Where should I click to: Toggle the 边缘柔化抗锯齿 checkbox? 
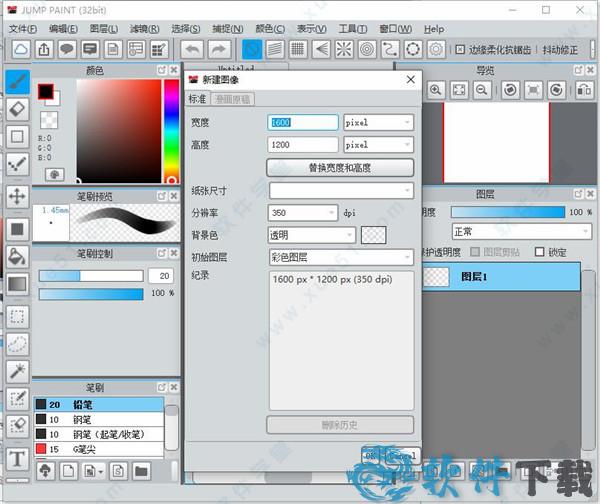click(460, 49)
